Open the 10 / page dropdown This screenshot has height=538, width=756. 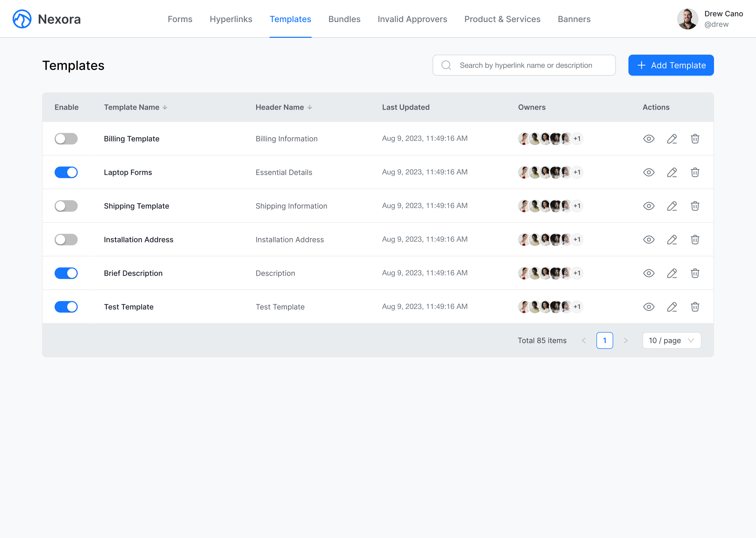671,340
